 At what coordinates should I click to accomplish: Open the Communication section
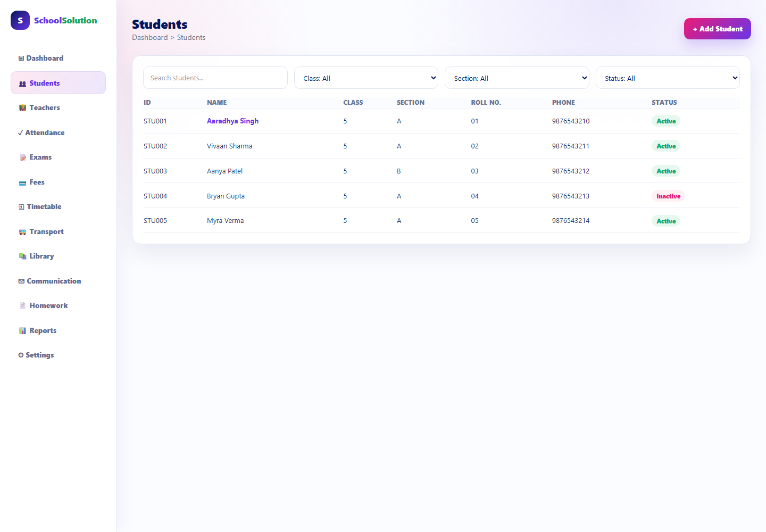point(58,281)
